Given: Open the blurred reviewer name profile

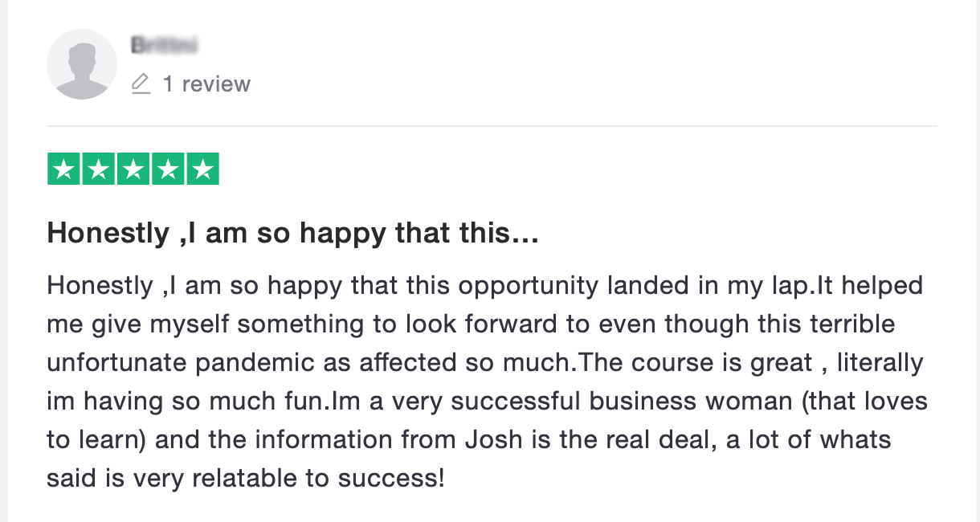Looking at the screenshot, I should tap(165, 45).
